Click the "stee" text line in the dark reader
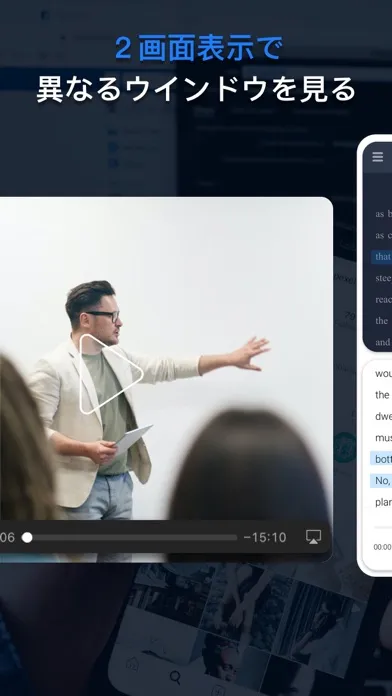 pos(383,278)
